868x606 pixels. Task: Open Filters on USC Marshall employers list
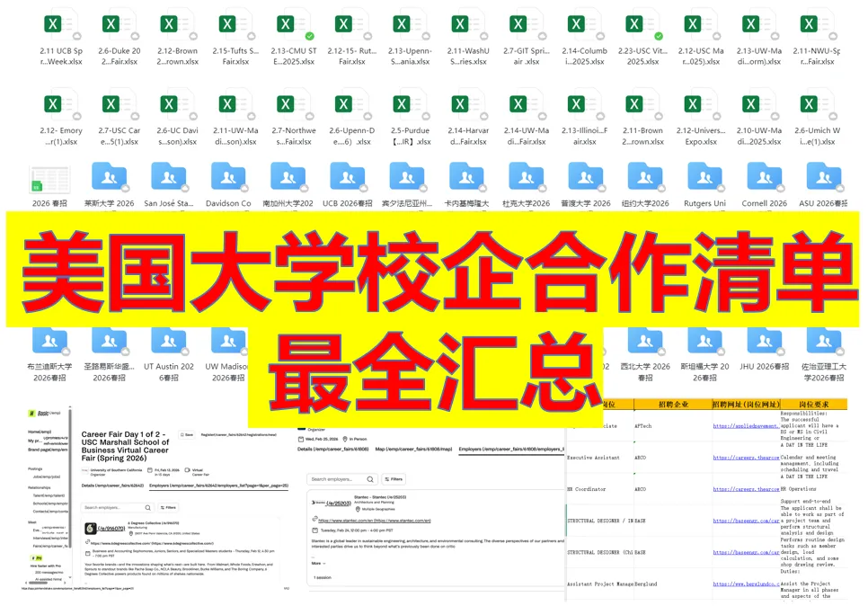[x=168, y=507]
